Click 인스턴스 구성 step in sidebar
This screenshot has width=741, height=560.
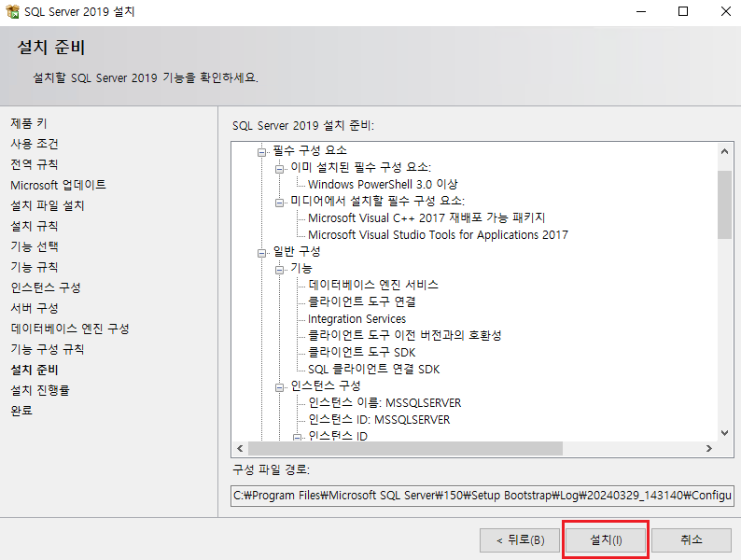pos(46,287)
